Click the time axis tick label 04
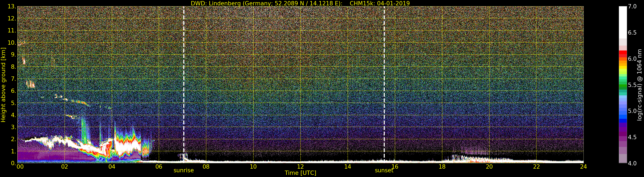 coord(112,167)
